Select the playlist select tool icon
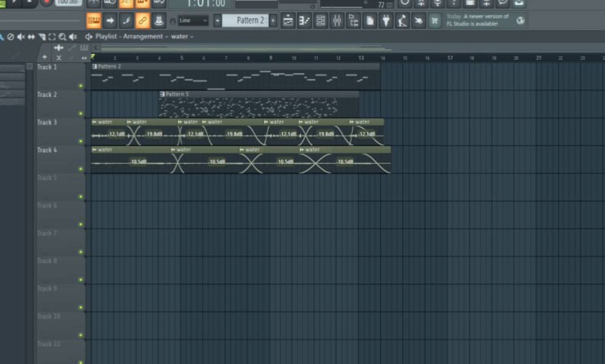 tap(52, 37)
